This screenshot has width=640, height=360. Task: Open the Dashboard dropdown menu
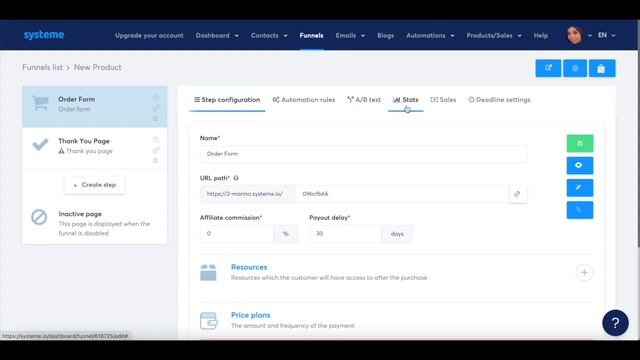(217, 36)
